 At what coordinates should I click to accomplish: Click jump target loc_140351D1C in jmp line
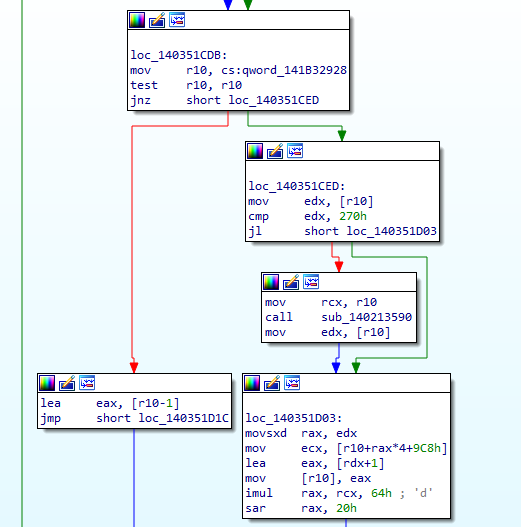pos(184,418)
